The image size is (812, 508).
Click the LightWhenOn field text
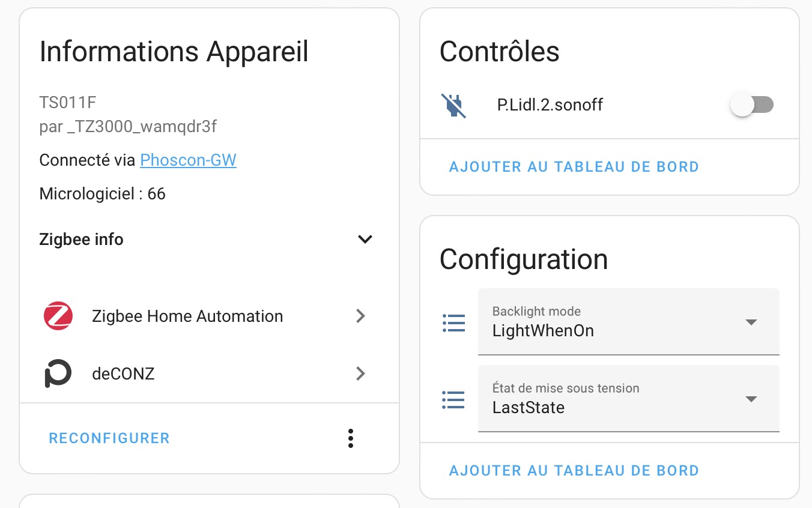tap(542, 330)
